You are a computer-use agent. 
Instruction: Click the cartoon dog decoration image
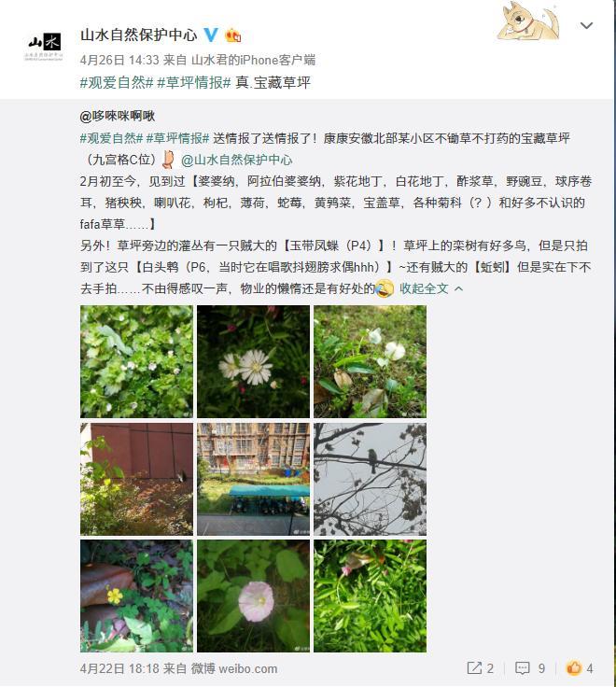tap(529, 21)
